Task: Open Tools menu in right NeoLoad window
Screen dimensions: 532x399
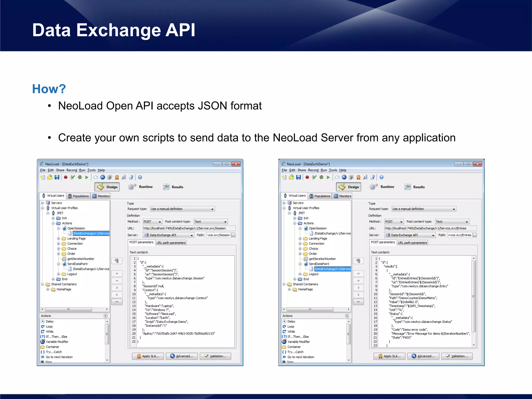Action: [333, 170]
